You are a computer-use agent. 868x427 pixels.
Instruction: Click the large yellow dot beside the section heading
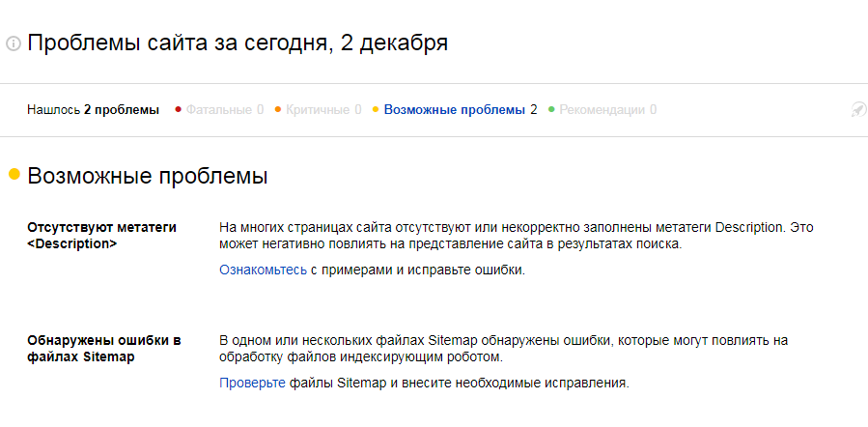click(14, 175)
